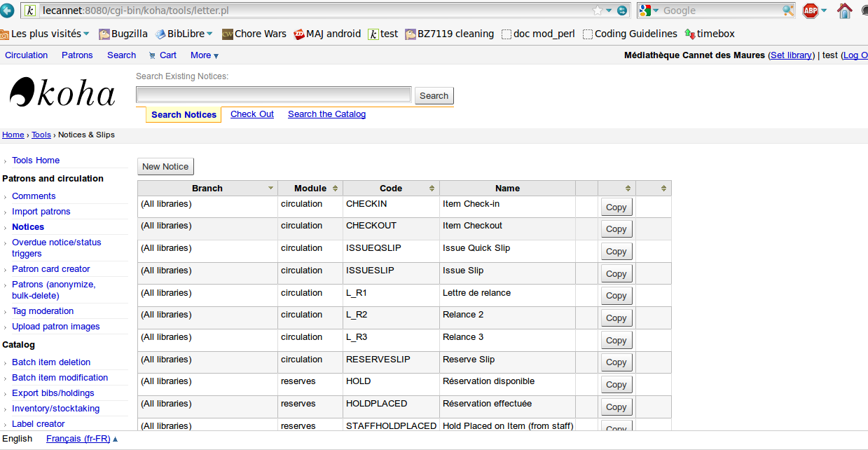Click the bookmark star in the address bar
This screenshot has width=868, height=450.
point(597,11)
